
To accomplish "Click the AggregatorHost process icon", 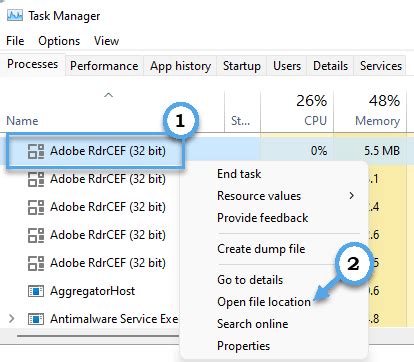I will 36,291.
